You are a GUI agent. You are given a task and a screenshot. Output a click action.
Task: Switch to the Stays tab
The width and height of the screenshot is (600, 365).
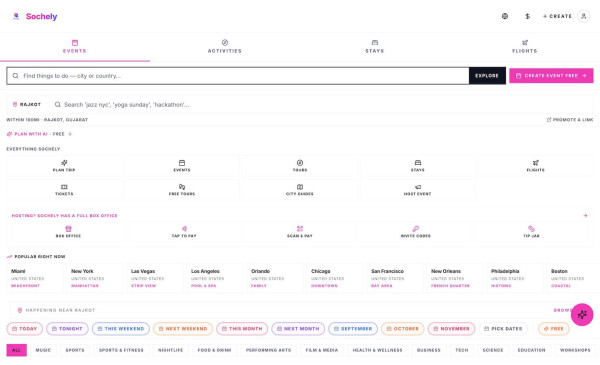[x=375, y=46]
